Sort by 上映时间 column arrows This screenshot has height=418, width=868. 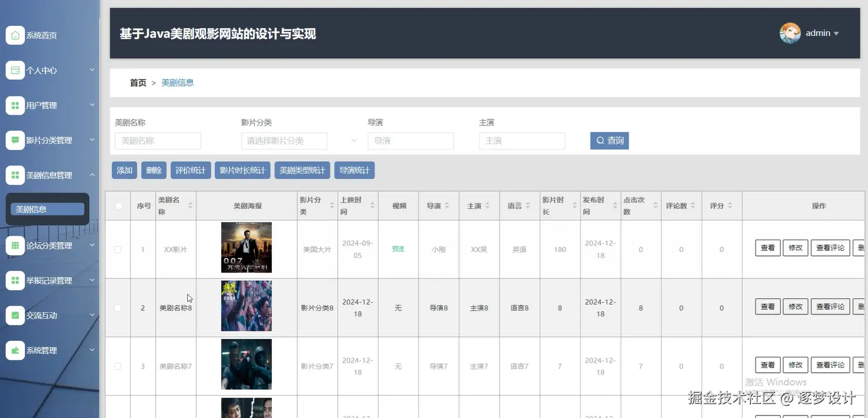pyautogui.click(x=372, y=205)
